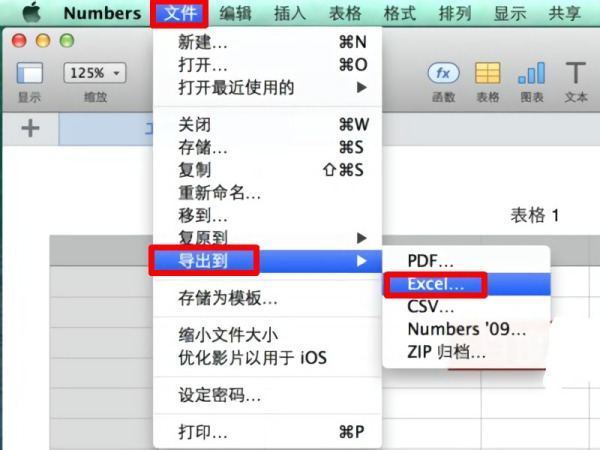600x450 pixels.
Task: Click the 表格 1 table title
Action: coord(535,215)
